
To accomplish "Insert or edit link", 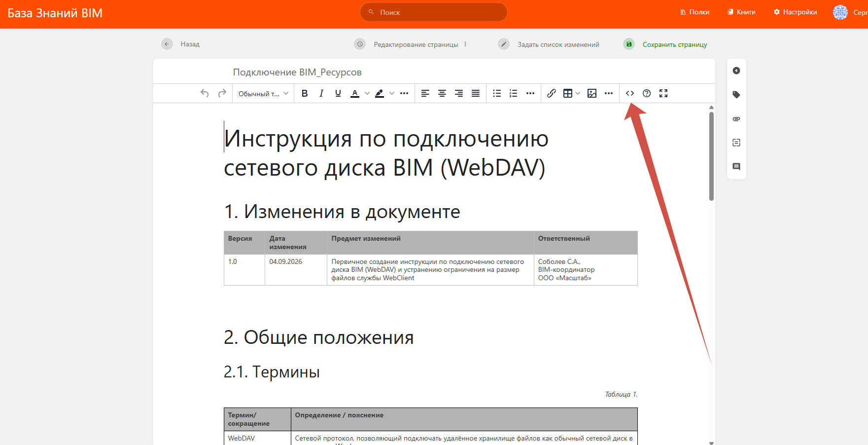I will 552,93.
